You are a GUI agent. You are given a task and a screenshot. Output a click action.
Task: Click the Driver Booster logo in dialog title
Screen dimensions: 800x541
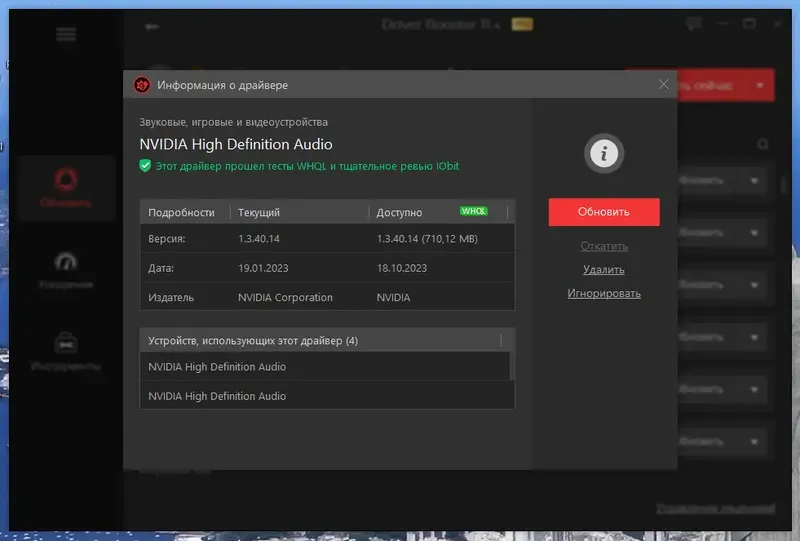142,85
